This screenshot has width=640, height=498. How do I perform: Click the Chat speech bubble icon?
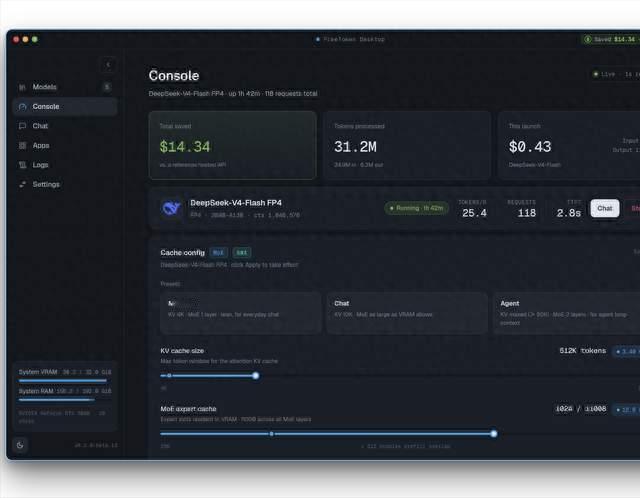tap(22, 126)
